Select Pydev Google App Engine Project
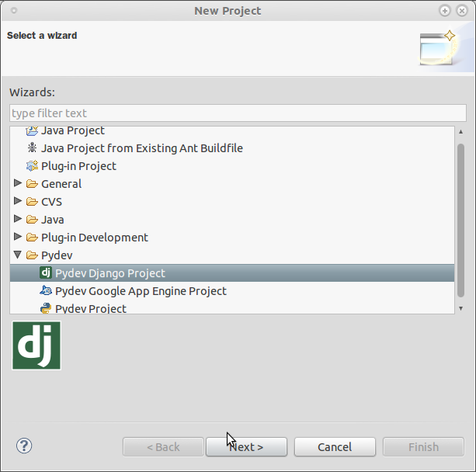The image size is (476, 472). pyautogui.click(x=141, y=291)
